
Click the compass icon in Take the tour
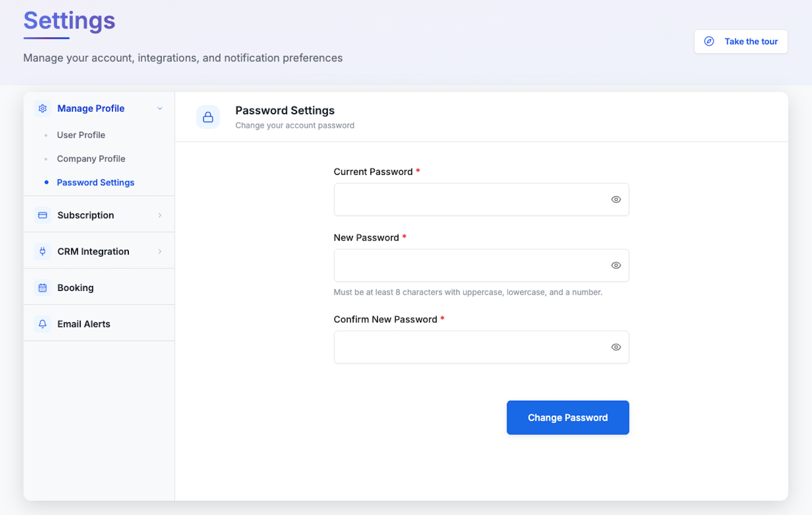[x=709, y=41]
